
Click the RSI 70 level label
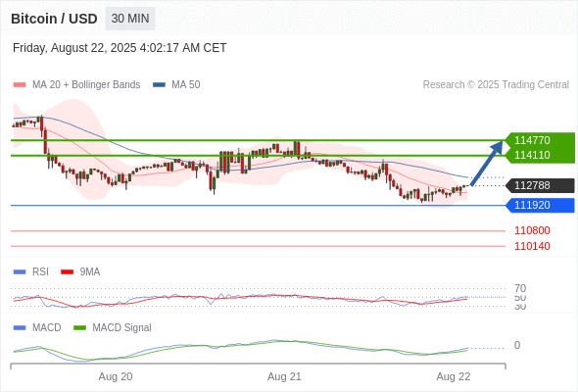click(x=520, y=288)
